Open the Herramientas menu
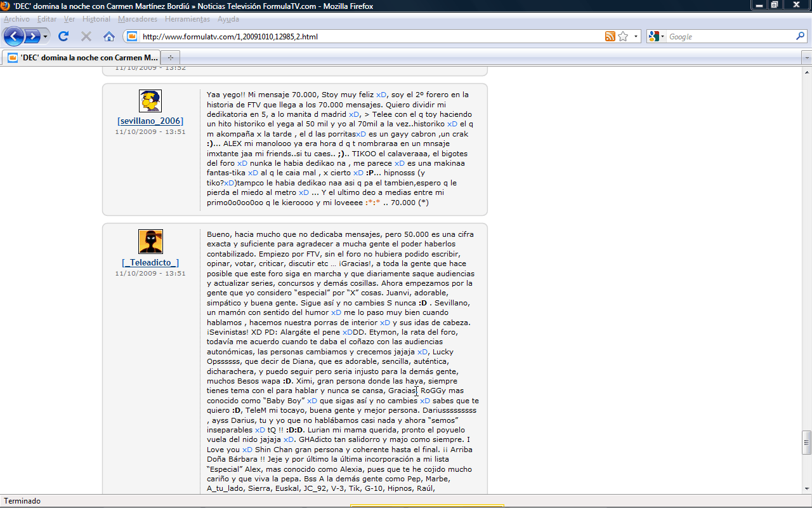This screenshot has height=508, width=812. click(x=187, y=19)
